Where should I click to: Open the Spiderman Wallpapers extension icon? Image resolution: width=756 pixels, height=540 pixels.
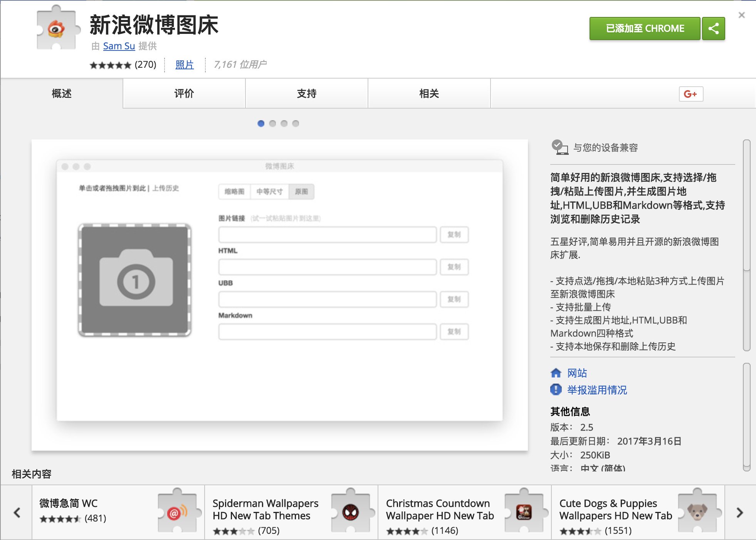click(351, 512)
